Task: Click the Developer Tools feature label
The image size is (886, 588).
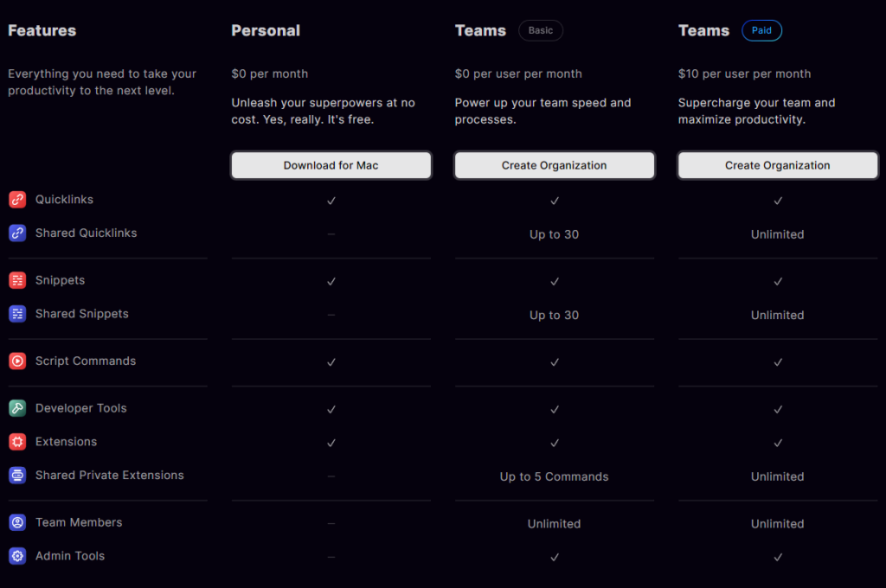Action: pos(80,408)
